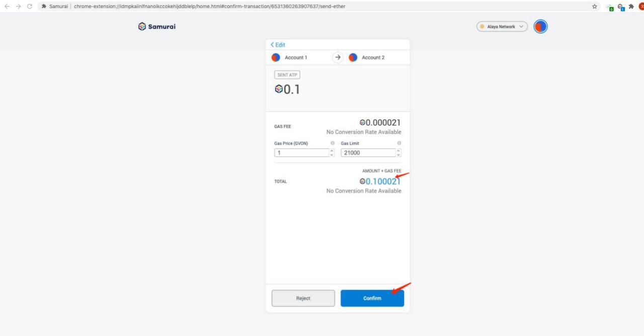Screen dimensions: 644x336
Task: Open the account avatar menu
Action: pyautogui.click(x=540, y=27)
